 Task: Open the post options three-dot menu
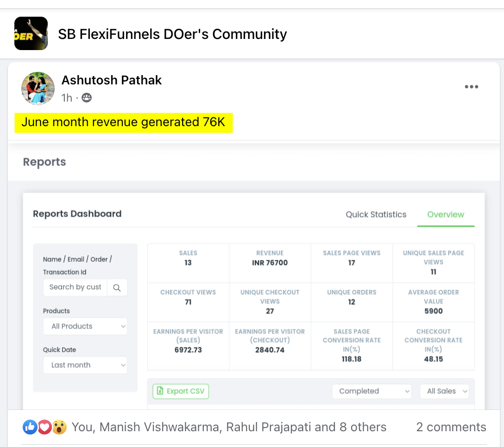coord(471,87)
